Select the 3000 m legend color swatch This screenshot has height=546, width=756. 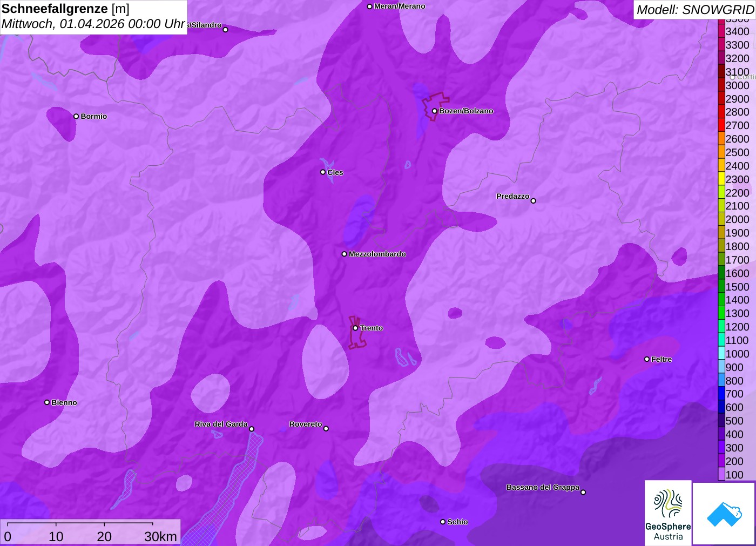(x=721, y=85)
